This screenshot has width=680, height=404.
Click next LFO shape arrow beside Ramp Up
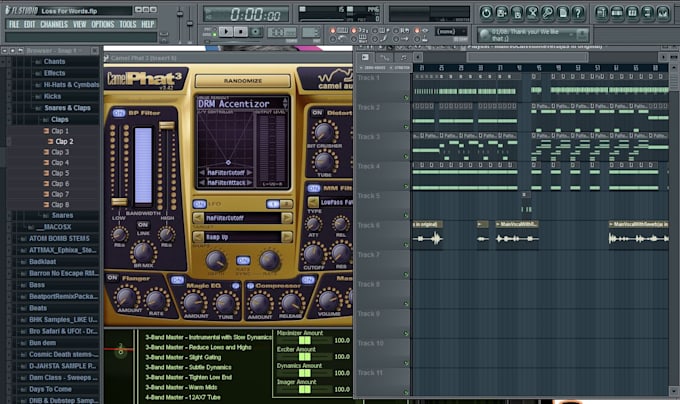(x=287, y=237)
